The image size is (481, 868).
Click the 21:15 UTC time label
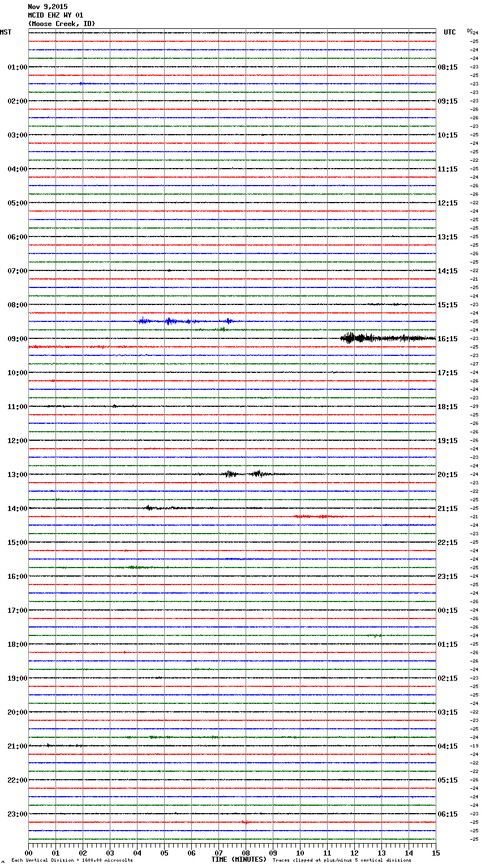coord(448,509)
